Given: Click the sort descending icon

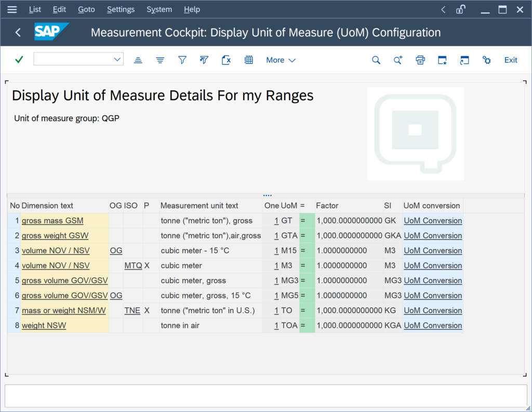Looking at the screenshot, I should [x=160, y=60].
